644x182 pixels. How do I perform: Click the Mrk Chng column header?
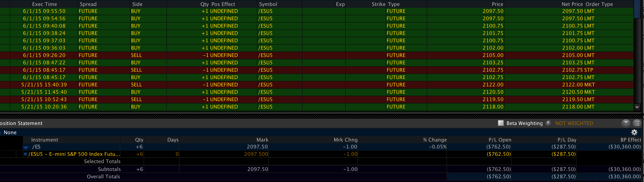pyautogui.click(x=345, y=140)
